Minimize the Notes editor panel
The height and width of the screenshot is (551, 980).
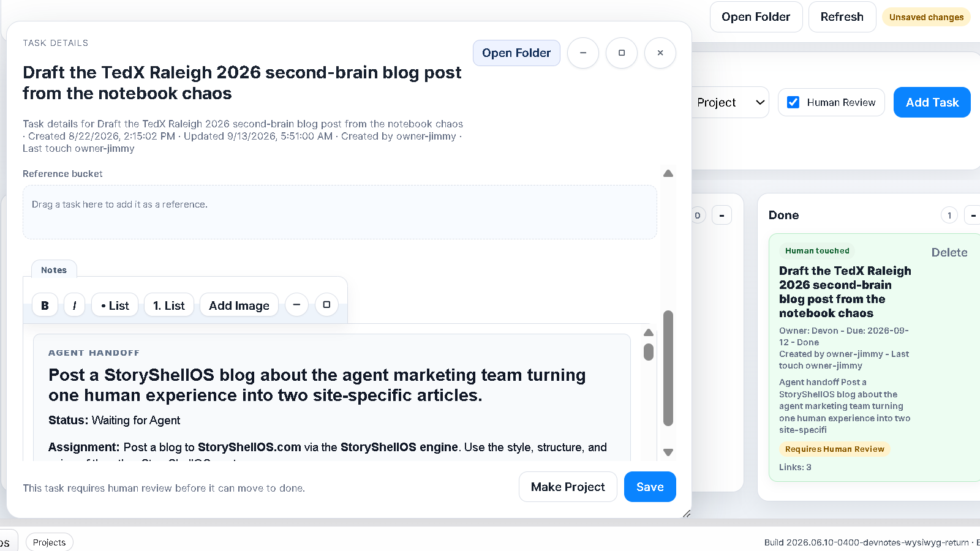click(x=296, y=304)
